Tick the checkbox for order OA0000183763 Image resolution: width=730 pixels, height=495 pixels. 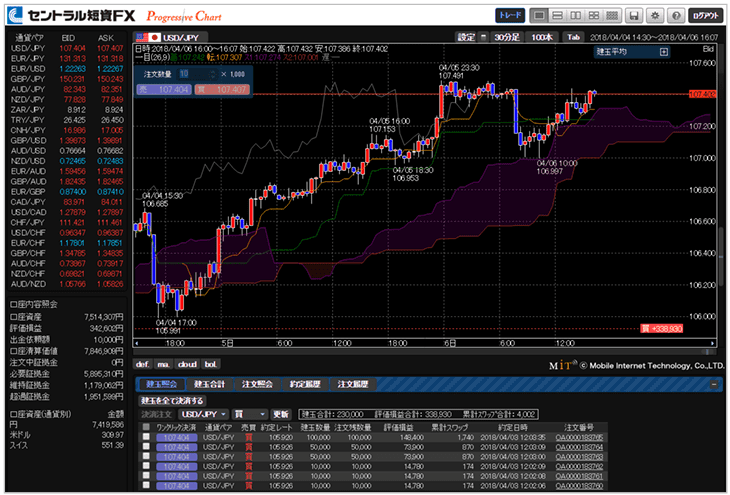coord(146,456)
